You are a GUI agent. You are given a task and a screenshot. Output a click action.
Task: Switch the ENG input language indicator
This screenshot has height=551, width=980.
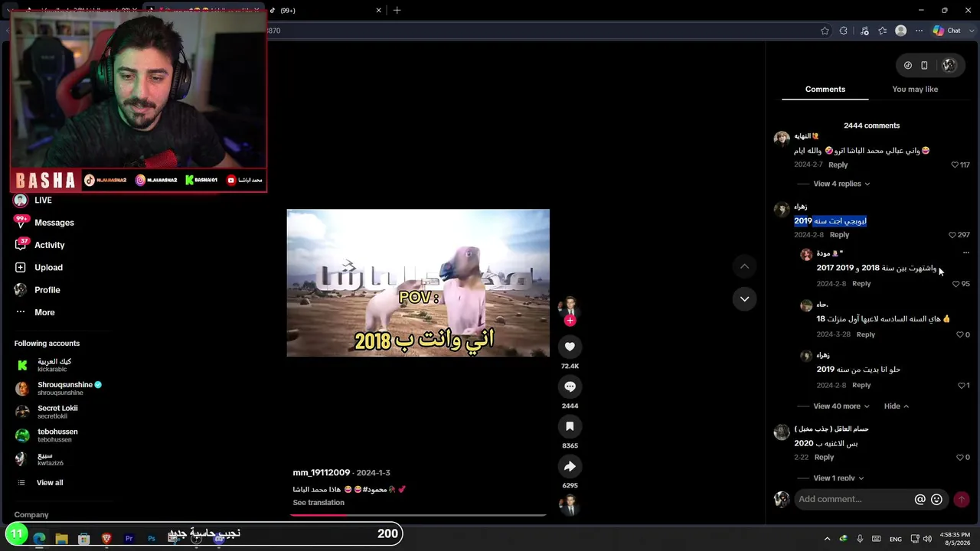point(895,540)
